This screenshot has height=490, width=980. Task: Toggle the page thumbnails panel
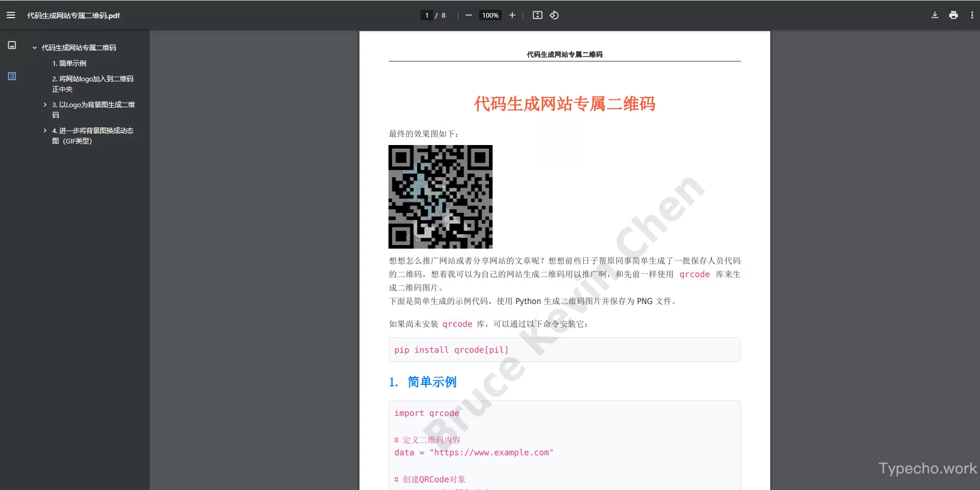pos(11,45)
